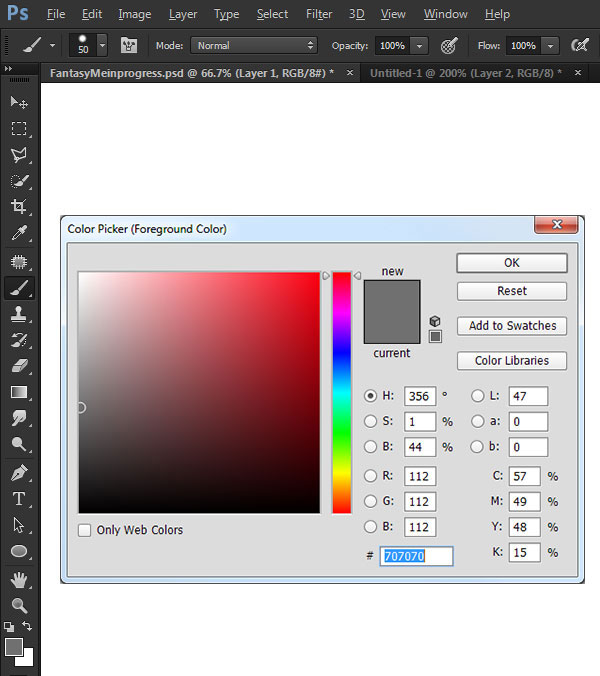The height and width of the screenshot is (676, 600).
Task: Click the vertical hue slider bar
Action: (x=342, y=392)
